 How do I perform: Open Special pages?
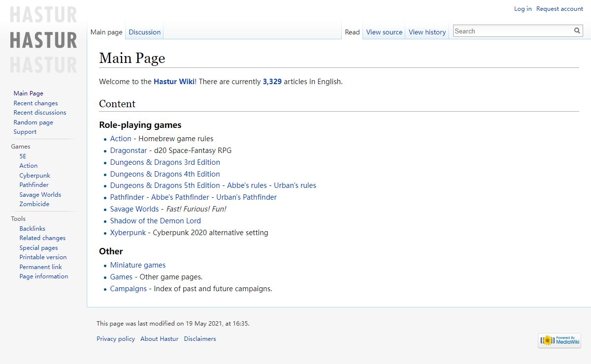tap(39, 248)
